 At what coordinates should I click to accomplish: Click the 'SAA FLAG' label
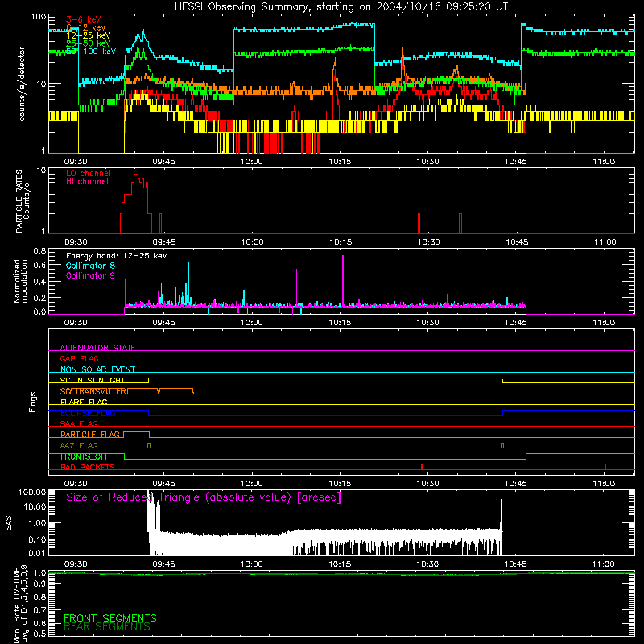coord(79,423)
